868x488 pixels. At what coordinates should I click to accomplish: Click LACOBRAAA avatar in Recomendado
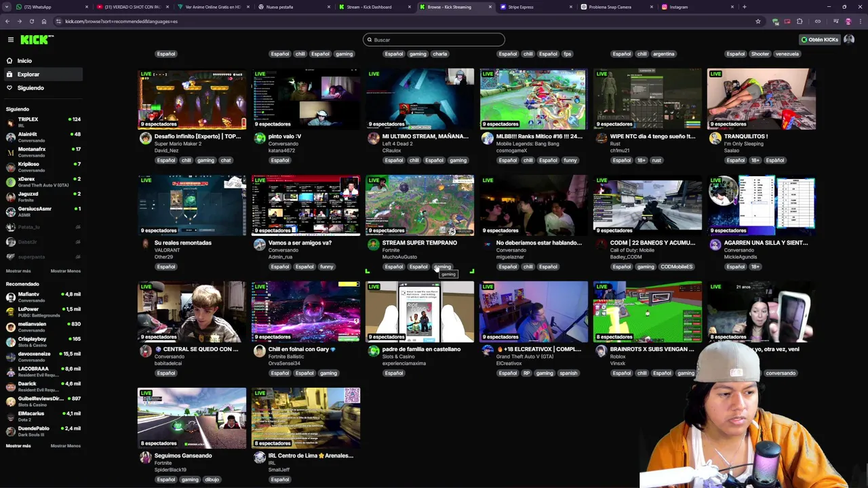[x=10, y=371]
